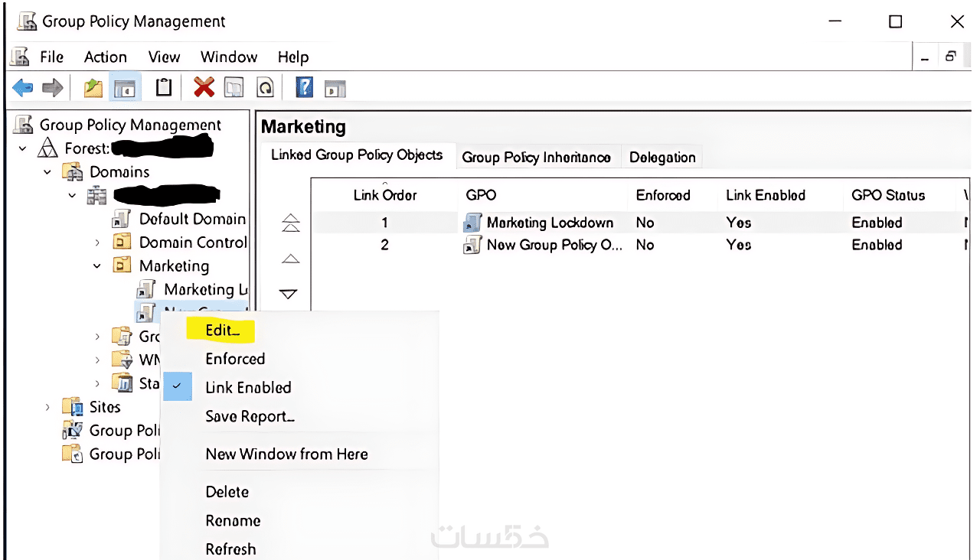Select Save Report... in the context menu
The height and width of the screenshot is (560, 980).
coord(250,416)
